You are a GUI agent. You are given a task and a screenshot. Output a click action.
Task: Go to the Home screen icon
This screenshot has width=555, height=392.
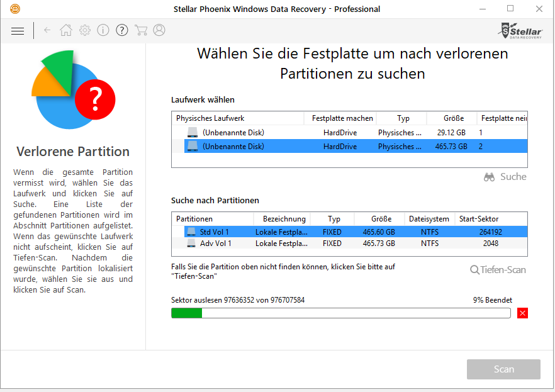click(x=66, y=30)
